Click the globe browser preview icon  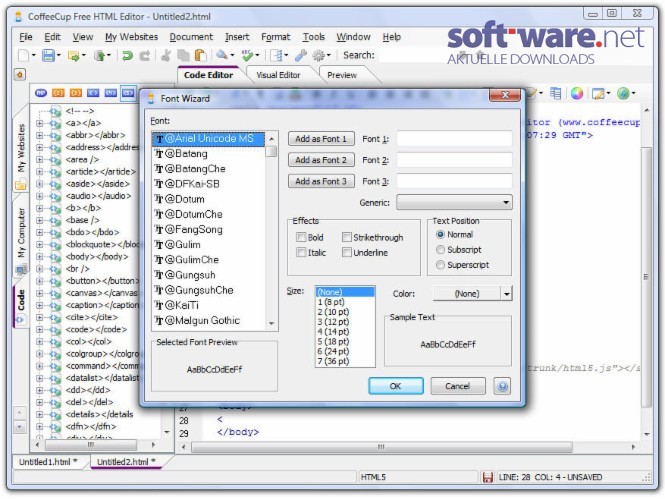click(x=623, y=93)
